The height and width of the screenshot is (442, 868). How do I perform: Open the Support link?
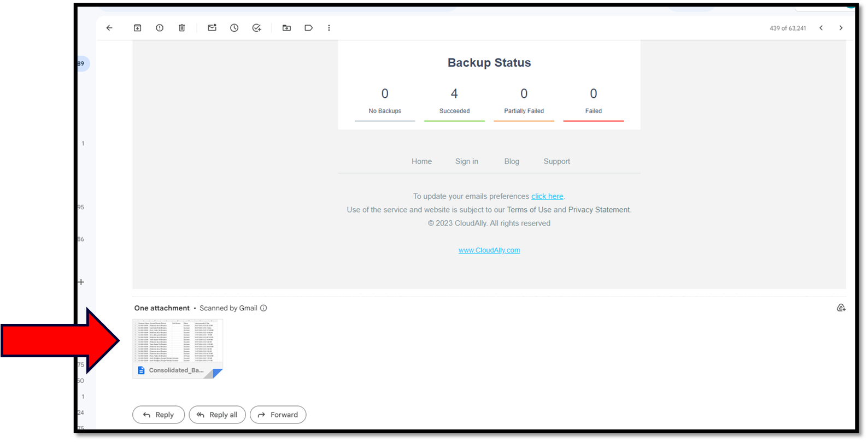(x=556, y=161)
